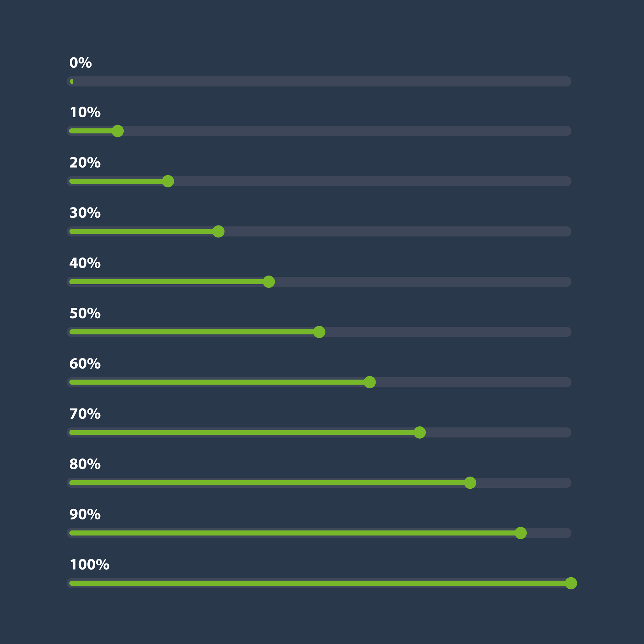Click the 70% label text

tap(85, 414)
